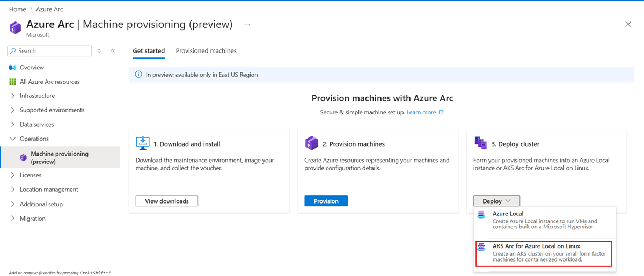Click the '3. Deploy cluster' heading
This screenshot has width=644, height=276.
(x=515, y=144)
